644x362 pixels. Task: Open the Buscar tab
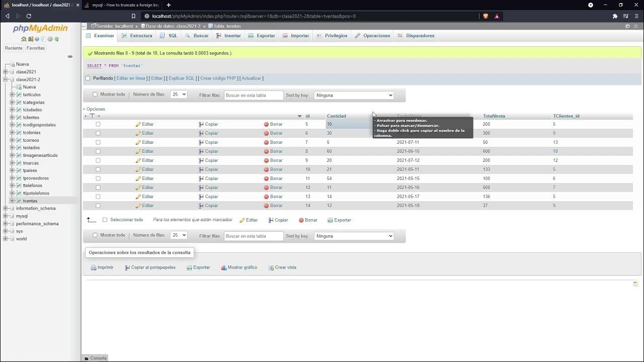point(197,36)
